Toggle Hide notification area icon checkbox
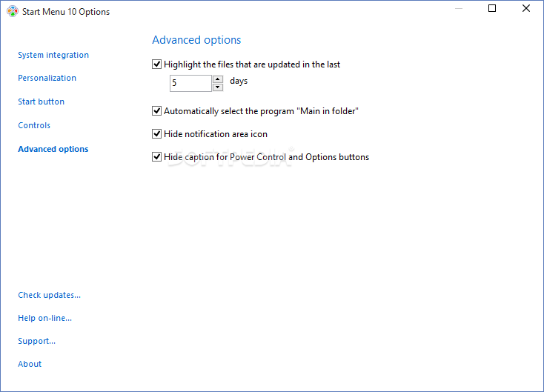The height and width of the screenshot is (392, 544). pos(157,134)
